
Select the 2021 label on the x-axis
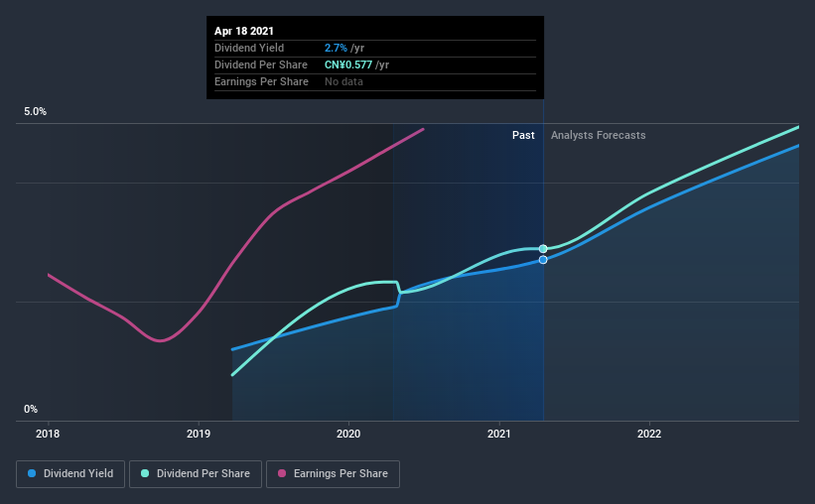pyautogui.click(x=499, y=434)
